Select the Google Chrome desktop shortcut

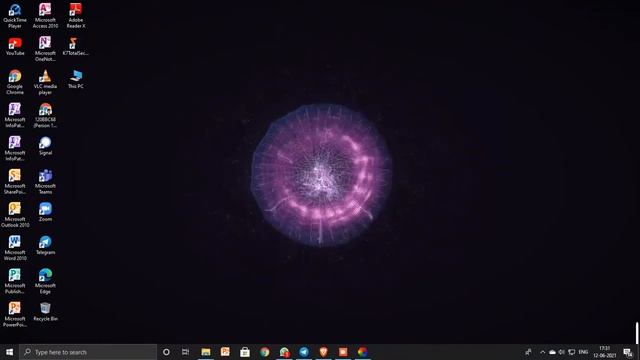click(x=15, y=82)
